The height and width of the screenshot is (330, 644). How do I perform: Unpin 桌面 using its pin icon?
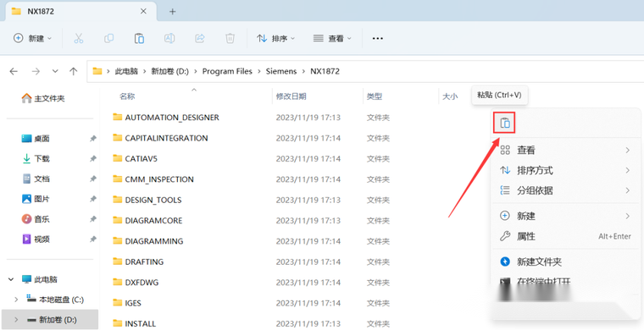coord(93,139)
